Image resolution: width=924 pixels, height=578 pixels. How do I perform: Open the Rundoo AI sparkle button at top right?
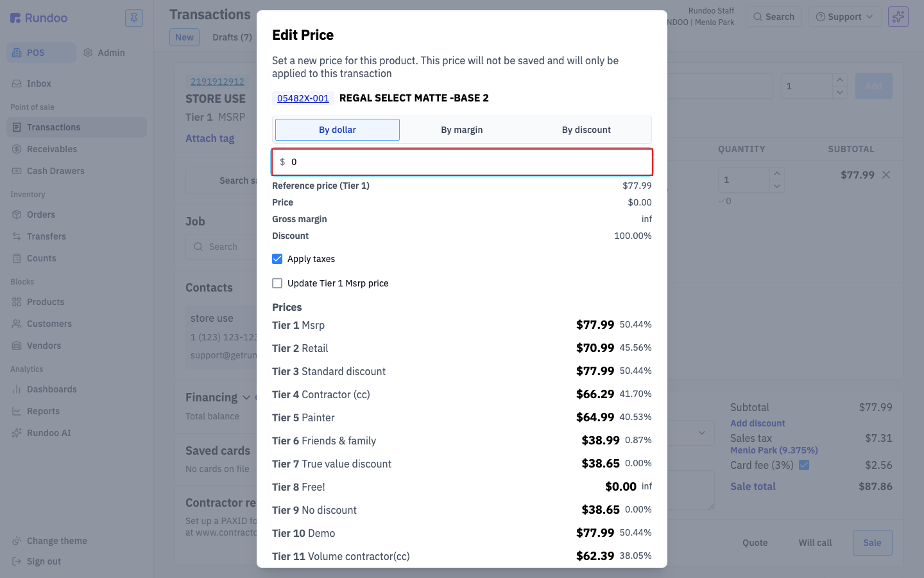point(898,17)
